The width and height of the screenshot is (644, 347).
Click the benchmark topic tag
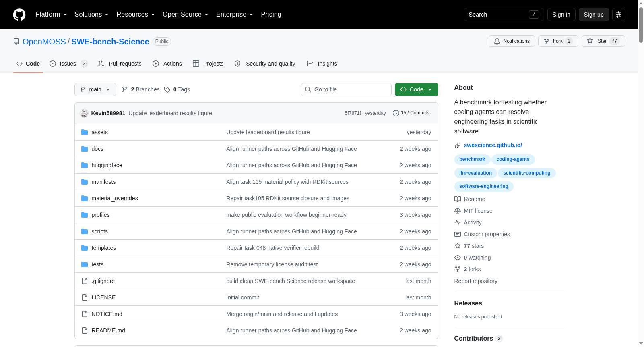point(472,160)
